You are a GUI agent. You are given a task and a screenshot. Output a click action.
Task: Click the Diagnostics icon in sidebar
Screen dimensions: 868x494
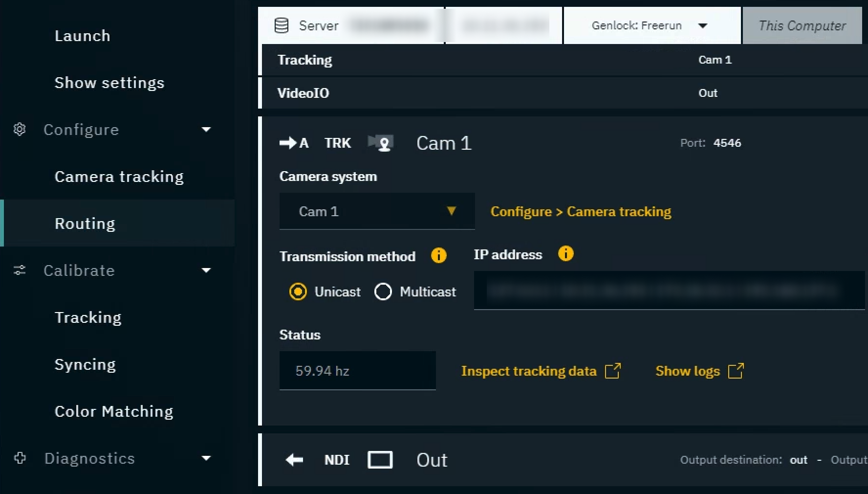20,458
